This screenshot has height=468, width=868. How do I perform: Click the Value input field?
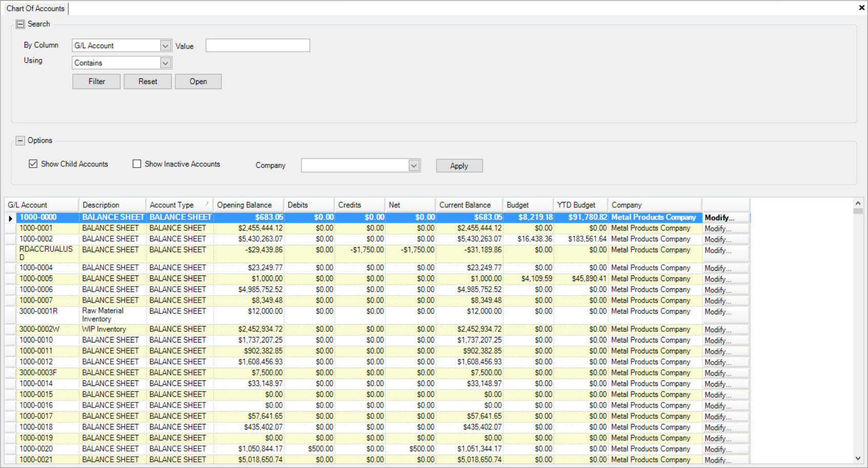(258, 46)
